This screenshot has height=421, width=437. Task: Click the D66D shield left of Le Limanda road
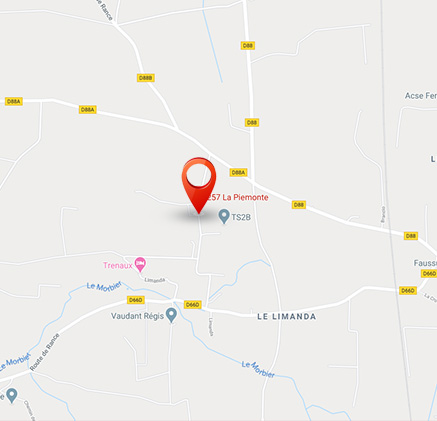192,305
